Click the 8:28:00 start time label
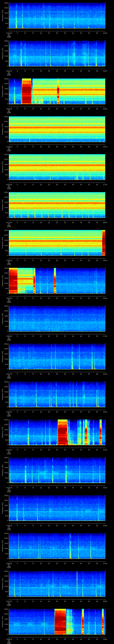The width and height of the screenshot is (114, 644). point(9,261)
